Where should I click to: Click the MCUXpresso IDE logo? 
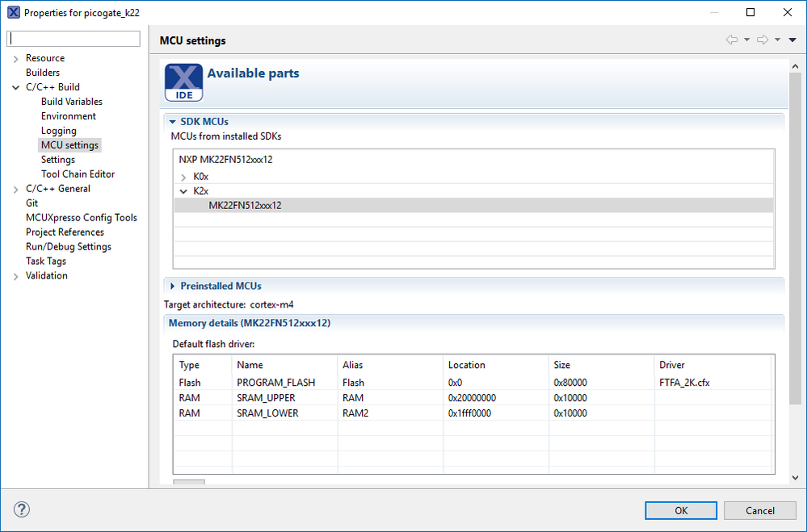[x=183, y=82]
